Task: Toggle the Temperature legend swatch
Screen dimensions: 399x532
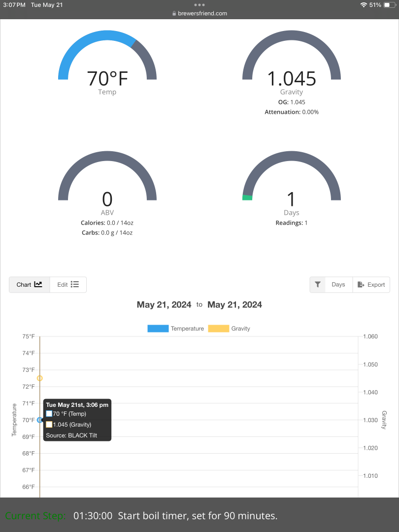Action: click(x=158, y=329)
